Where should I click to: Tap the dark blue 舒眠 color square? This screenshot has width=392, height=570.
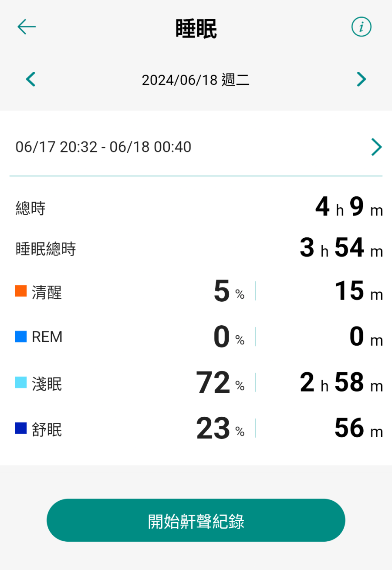(x=21, y=428)
